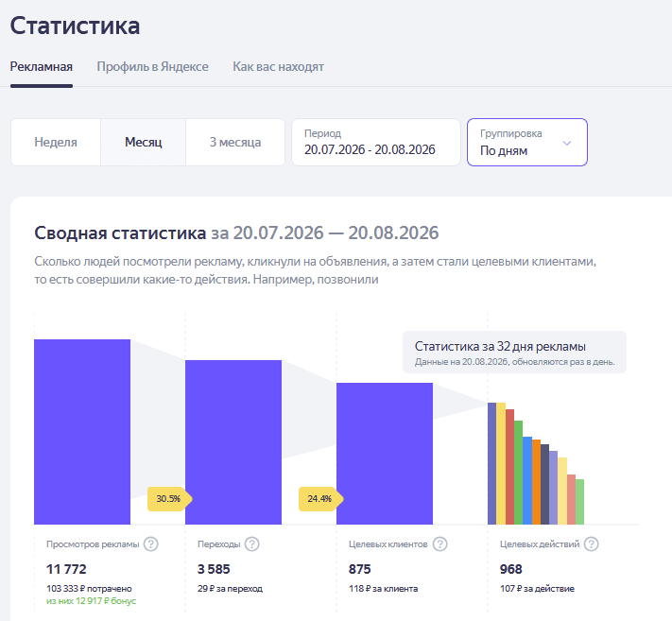Open help icon next to Переходы

tap(252, 543)
